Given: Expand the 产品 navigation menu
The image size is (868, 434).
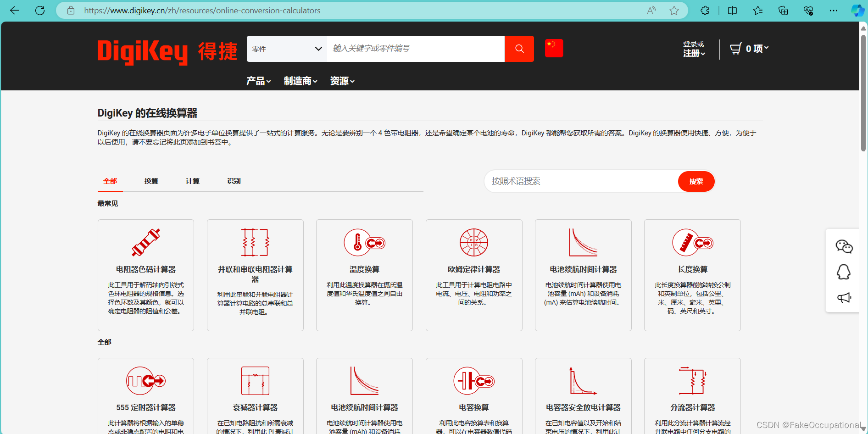Looking at the screenshot, I should (259, 81).
